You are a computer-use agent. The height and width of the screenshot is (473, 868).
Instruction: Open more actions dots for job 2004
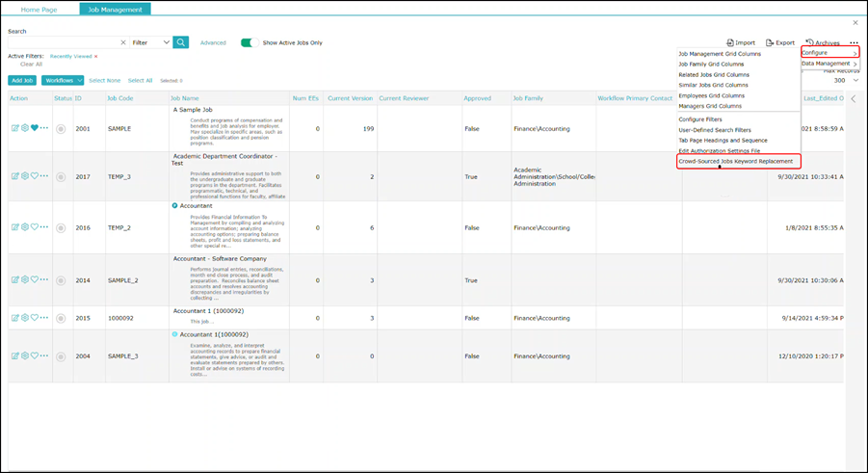click(44, 356)
